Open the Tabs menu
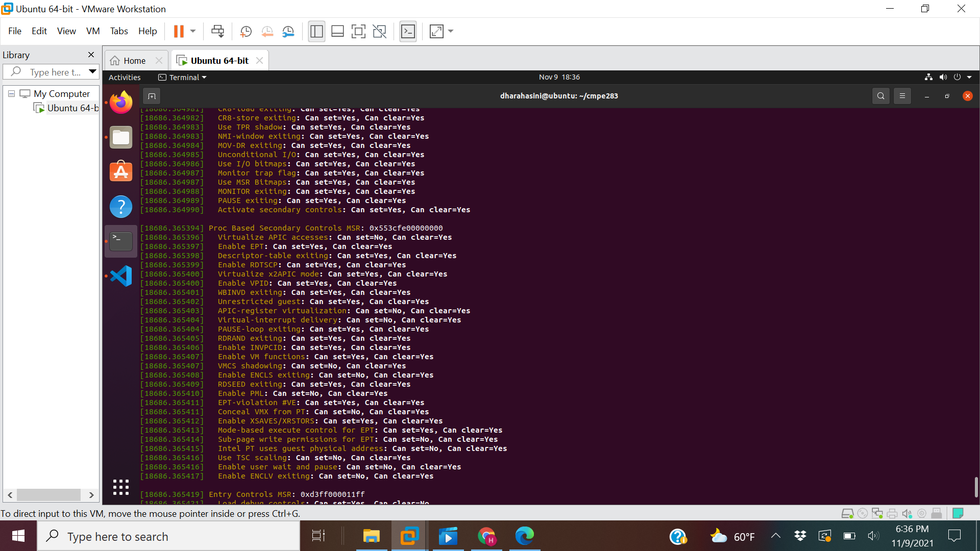This screenshot has width=980, height=551. (119, 31)
